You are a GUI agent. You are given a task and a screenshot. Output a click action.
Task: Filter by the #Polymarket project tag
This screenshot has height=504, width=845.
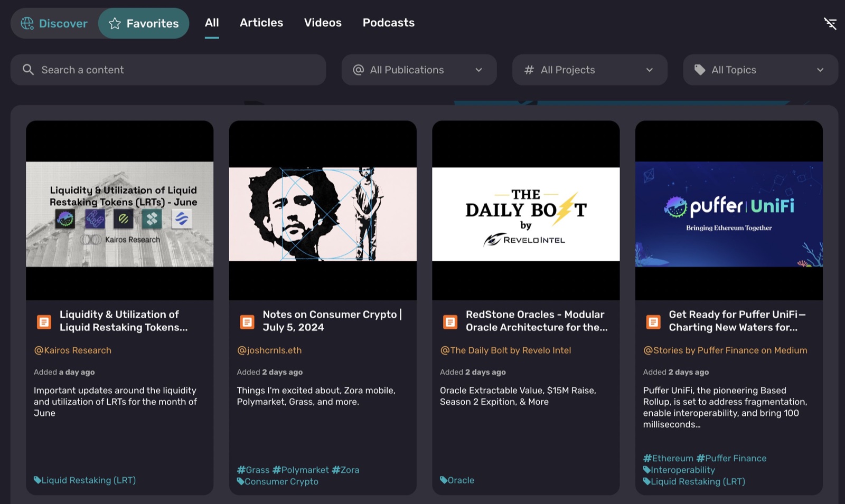click(301, 470)
